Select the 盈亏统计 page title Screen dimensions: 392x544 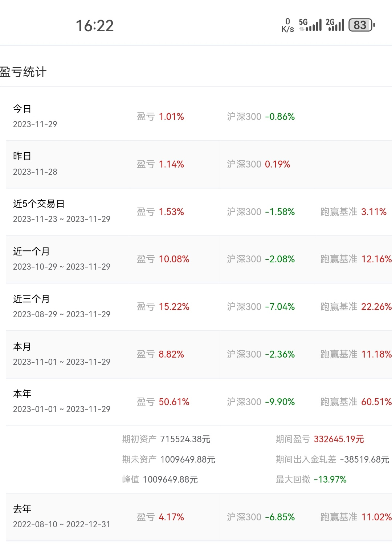click(23, 72)
